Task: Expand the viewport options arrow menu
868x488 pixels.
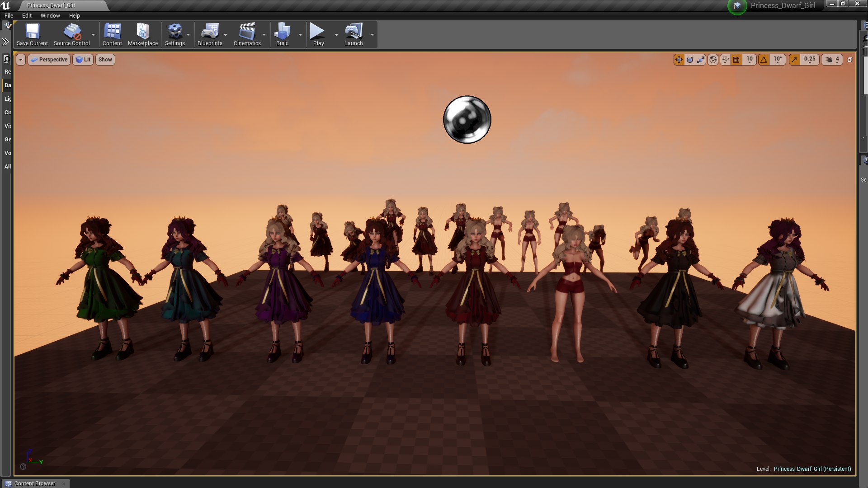Action: click(x=21, y=60)
